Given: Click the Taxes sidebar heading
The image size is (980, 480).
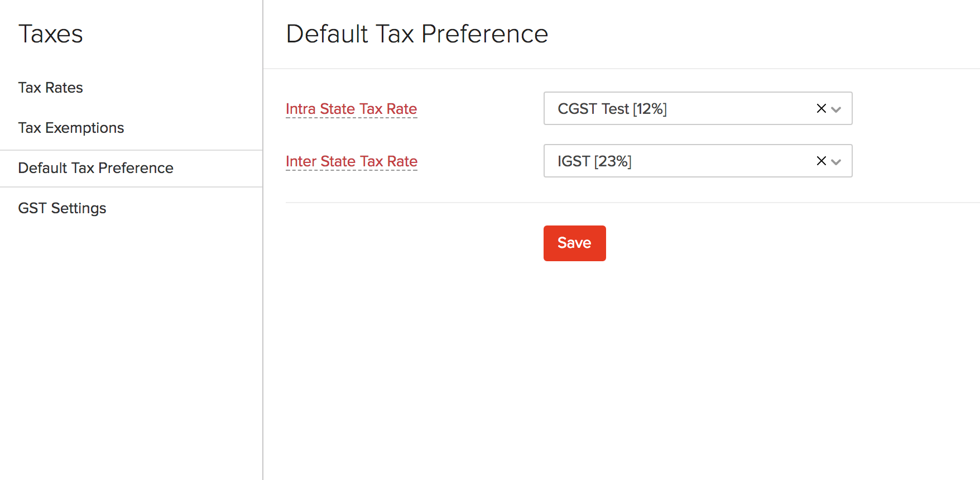Looking at the screenshot, I should click(x=50, y=34).
